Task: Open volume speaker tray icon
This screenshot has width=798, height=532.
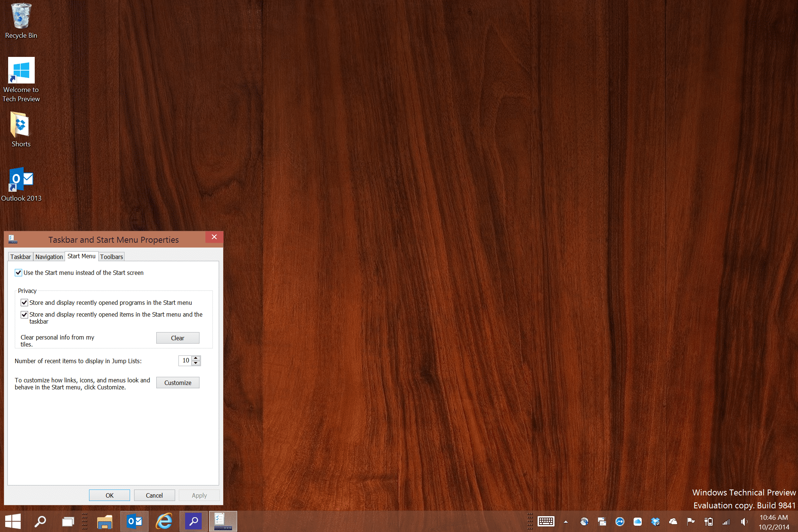Action: (x=744, y=521)
